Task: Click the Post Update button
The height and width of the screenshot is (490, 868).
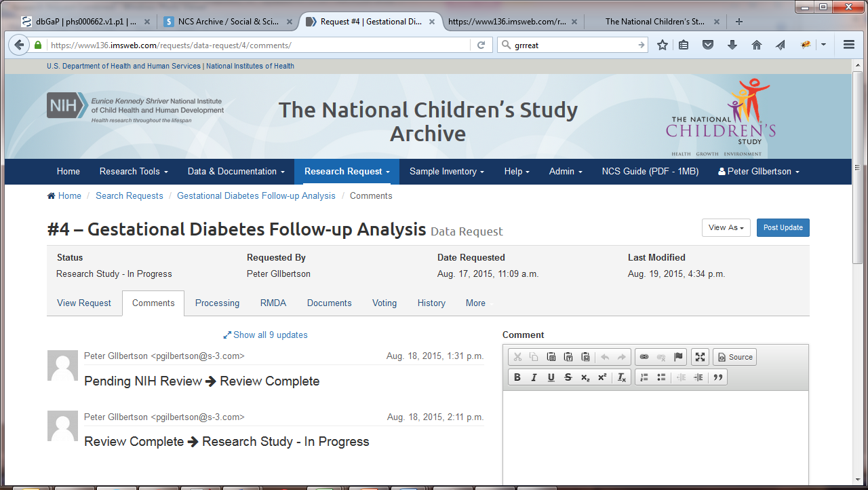Action: click(x=783, y=228)
